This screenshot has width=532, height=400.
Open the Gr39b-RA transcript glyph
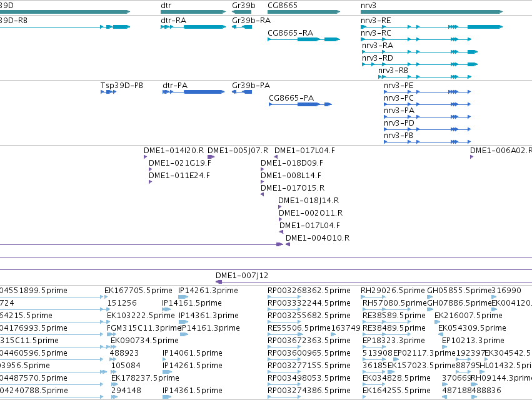pyautogui.click(x=242, y=27)
